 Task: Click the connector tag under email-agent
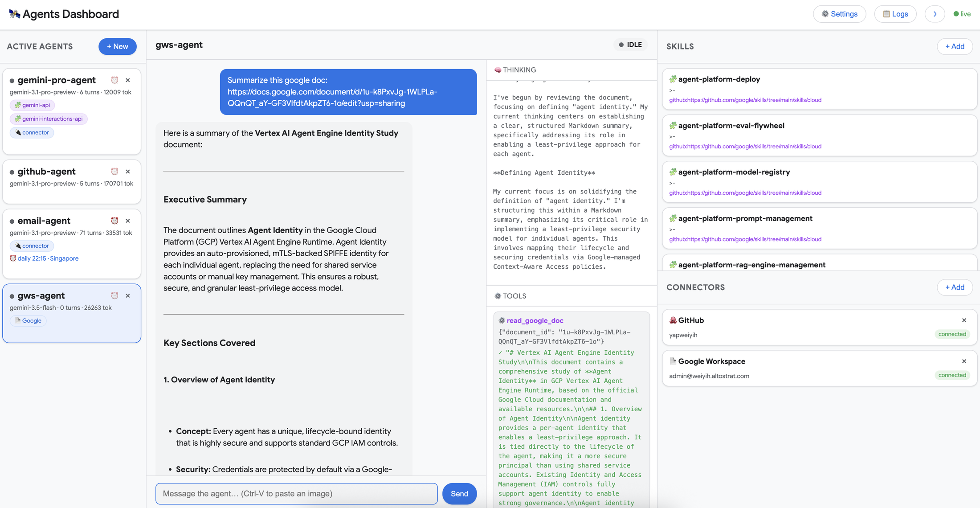click(32, 246)
